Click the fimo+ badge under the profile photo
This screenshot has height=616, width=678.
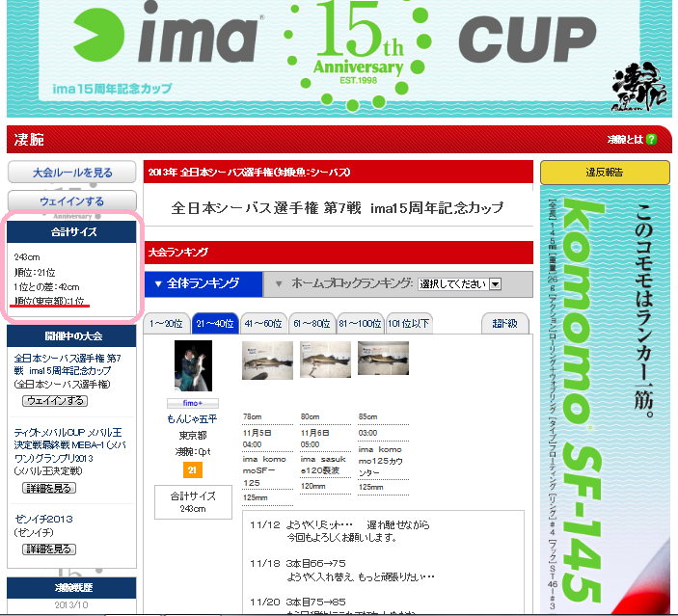coord(193,403)
